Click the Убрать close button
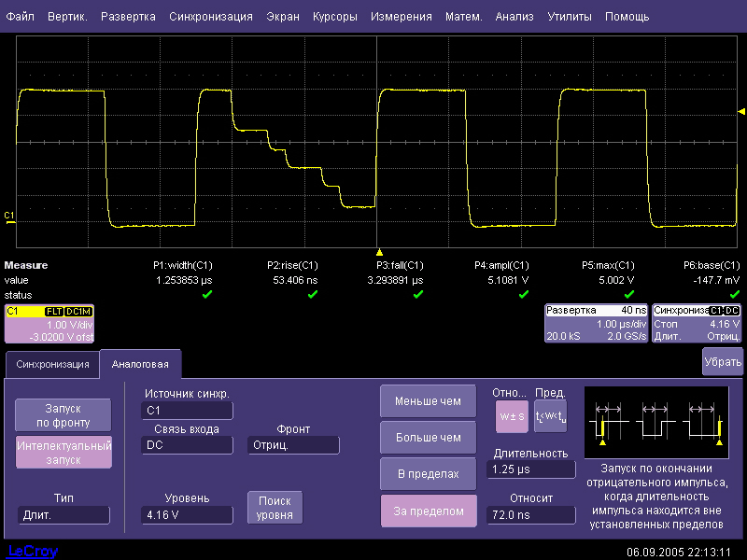 [722, 361]
